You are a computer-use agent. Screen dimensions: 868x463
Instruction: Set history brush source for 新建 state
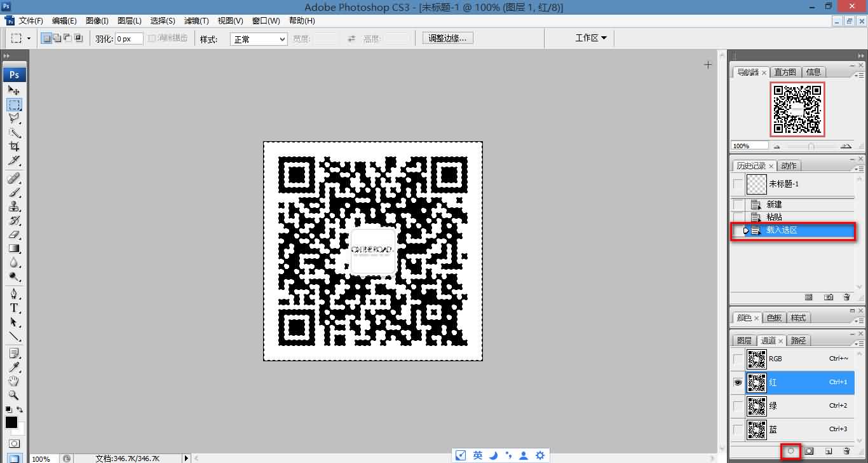pos(737,205)
